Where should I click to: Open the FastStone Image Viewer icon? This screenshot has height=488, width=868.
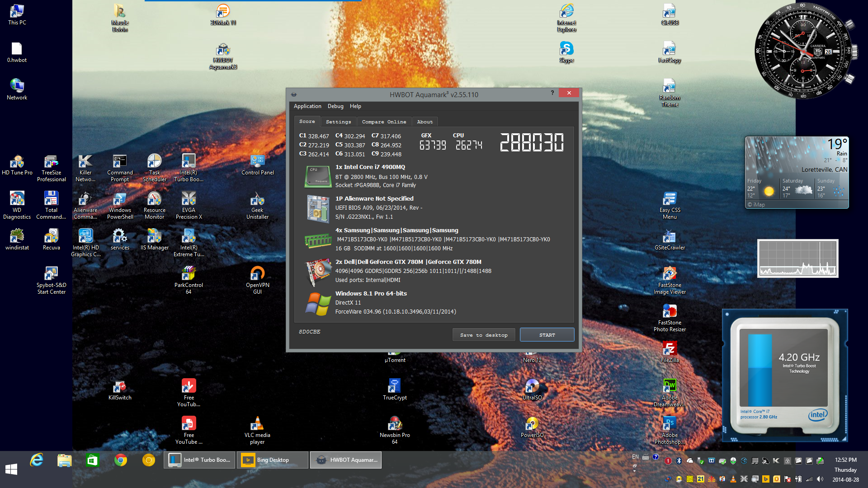point(670,281)
